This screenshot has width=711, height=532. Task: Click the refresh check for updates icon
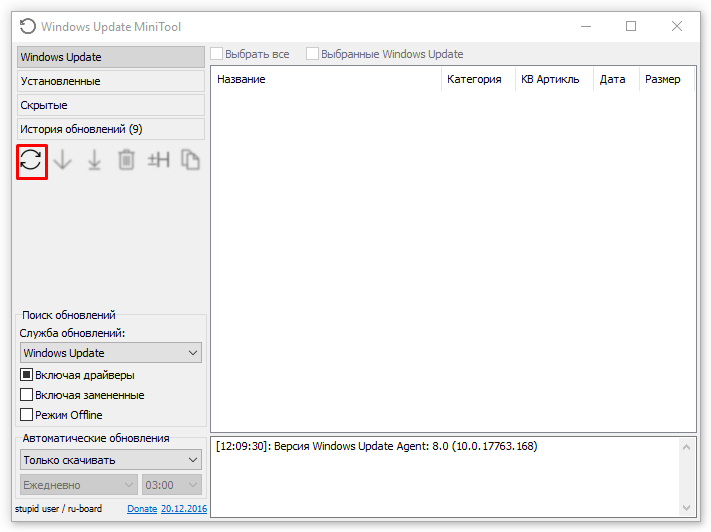[31, 161]
